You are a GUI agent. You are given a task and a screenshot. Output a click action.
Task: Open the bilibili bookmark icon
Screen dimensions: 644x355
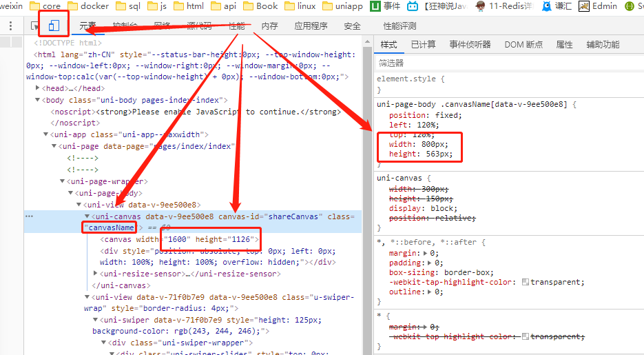(x=413, y=6)
